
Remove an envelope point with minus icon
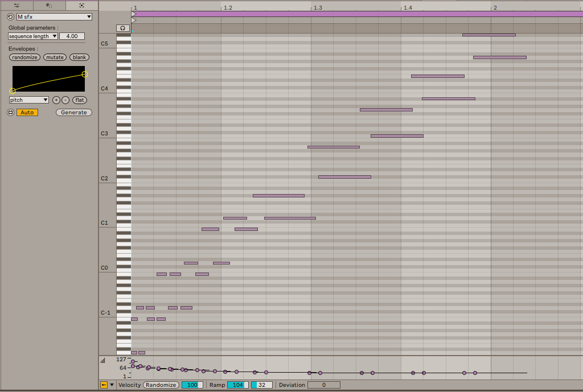(65, 100)
